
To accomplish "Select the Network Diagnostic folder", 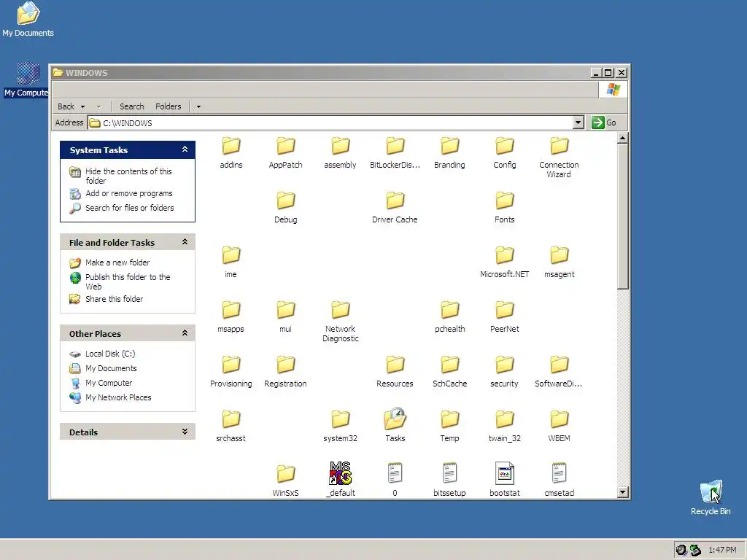I will 340,322.
